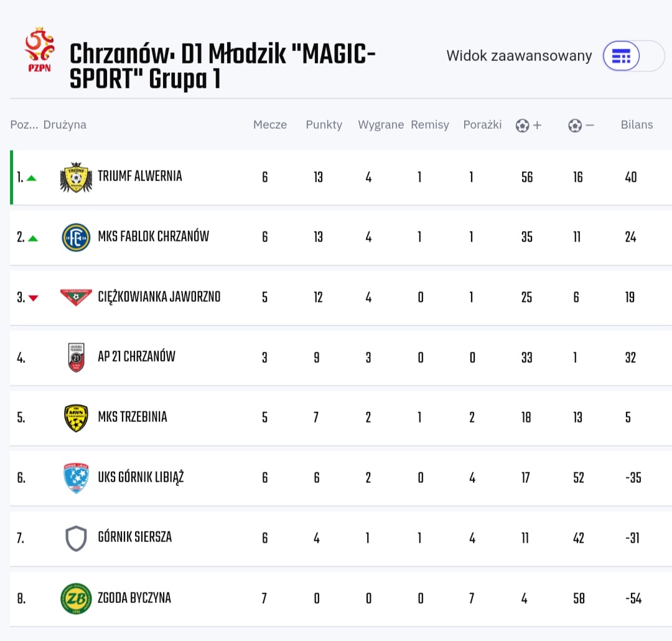The width and height of the screenshot is (672, 641).
Task: Sort table by Punkty column header
Action: (324, 124)
